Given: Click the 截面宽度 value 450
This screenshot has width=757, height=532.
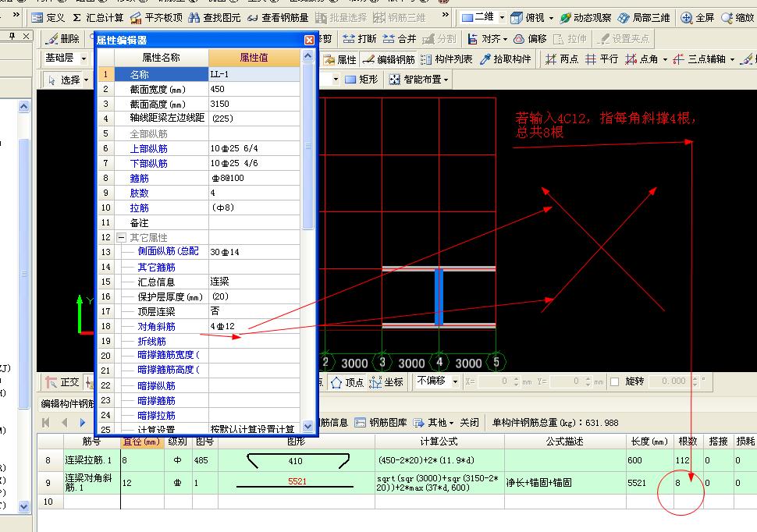Looking at the screenshot, I should click(x=254, y=89).
